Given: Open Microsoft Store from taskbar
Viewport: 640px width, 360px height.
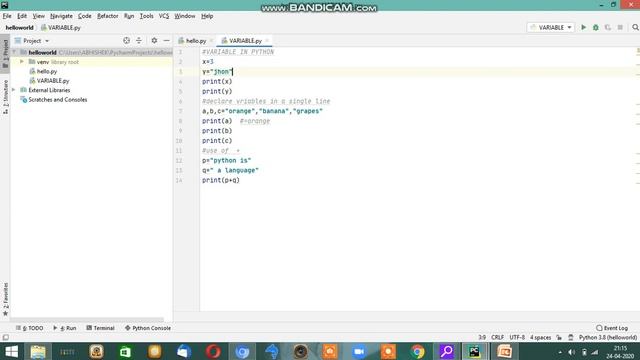Looking at the screenshot, I should [125, 351].
